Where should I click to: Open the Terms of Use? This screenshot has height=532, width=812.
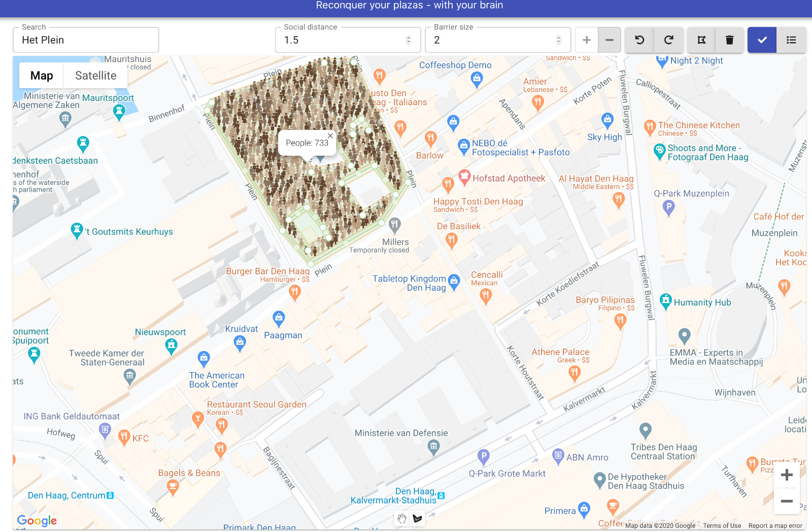coord(722,525)
